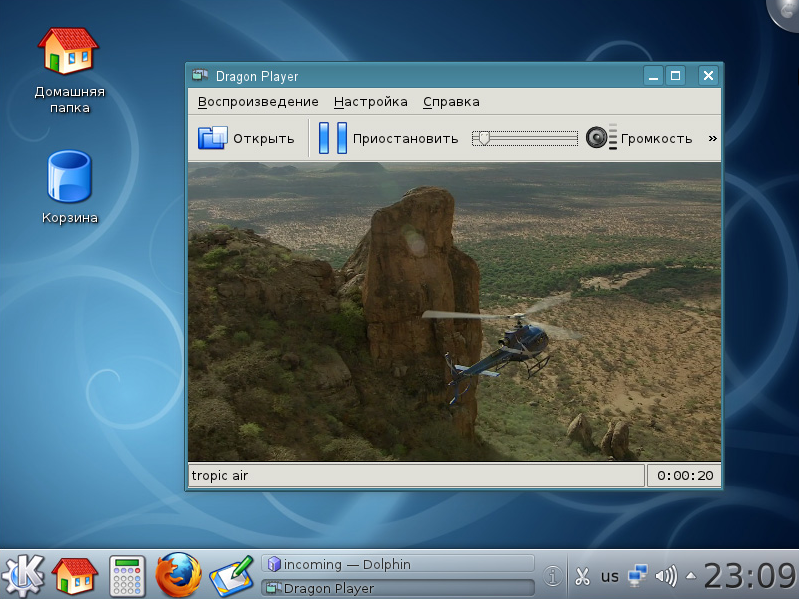The image size is (799, 599).
Task: Launch the calculator from the panel
Action: coord(127,576)
